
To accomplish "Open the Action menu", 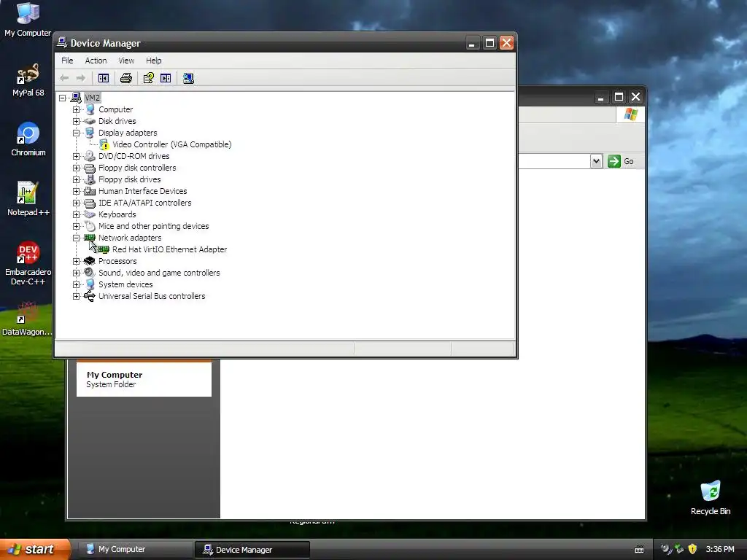I will [x=96, y=61].
